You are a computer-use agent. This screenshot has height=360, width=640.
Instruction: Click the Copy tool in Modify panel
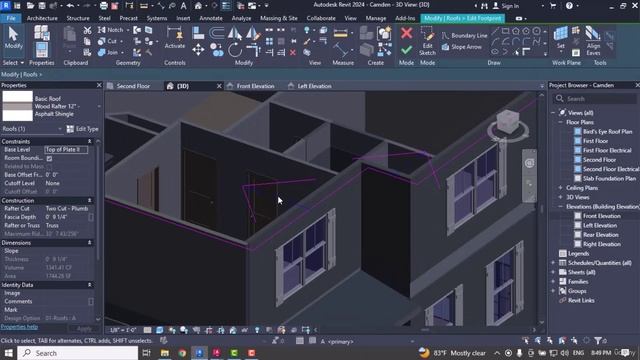pyautogui.click(x=217, y=50)
